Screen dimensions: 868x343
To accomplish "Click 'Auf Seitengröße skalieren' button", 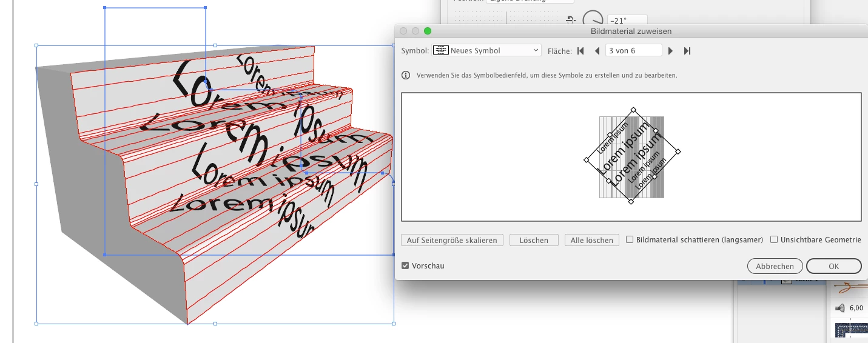I will 452,240.
